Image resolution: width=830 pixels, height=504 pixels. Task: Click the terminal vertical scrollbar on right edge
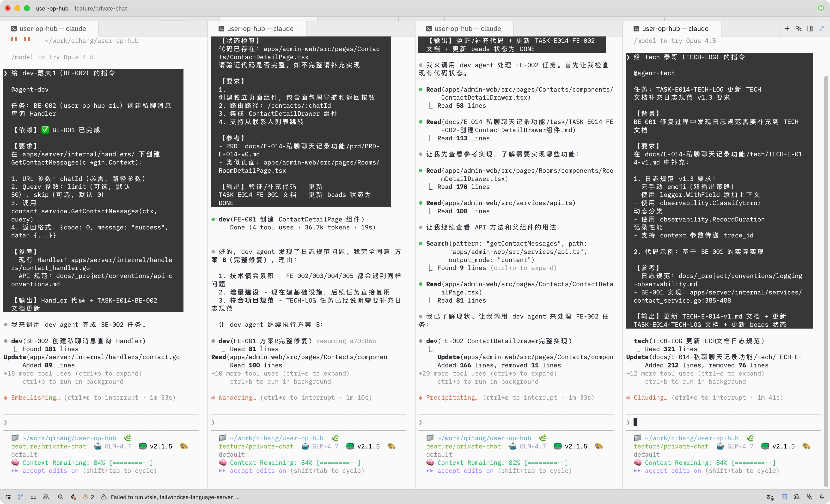[826, 236]
